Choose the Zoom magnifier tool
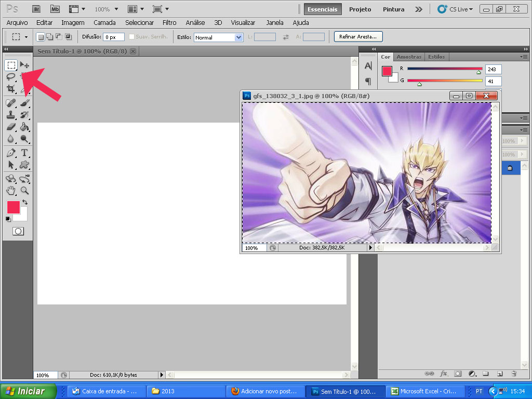 tap(24, 191)
